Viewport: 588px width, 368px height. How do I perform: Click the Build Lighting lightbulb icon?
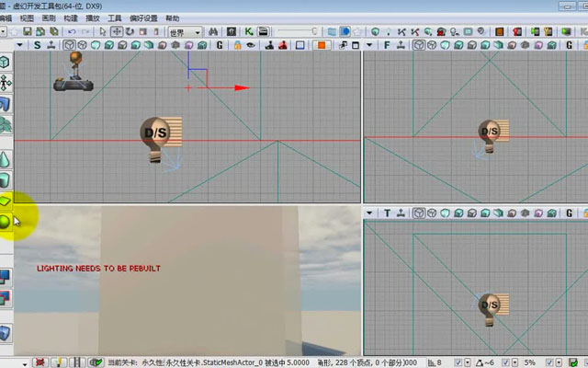point(454,31)
